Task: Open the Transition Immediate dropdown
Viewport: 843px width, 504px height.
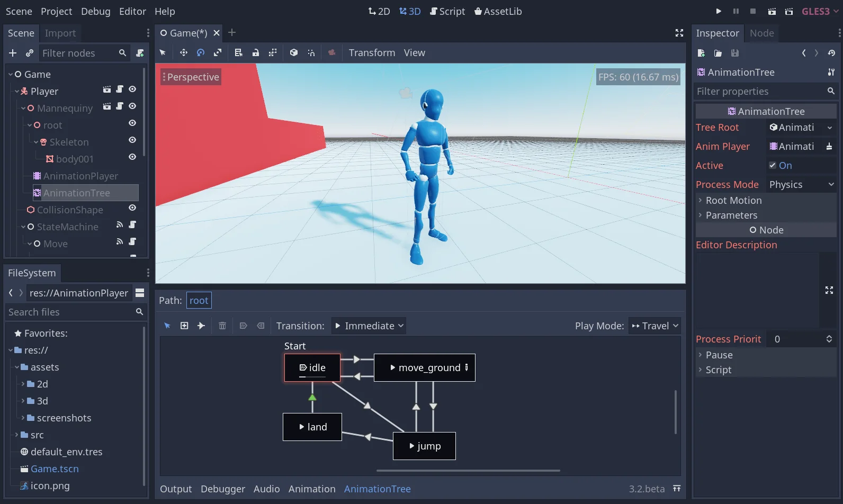Action: coord(369,326)
